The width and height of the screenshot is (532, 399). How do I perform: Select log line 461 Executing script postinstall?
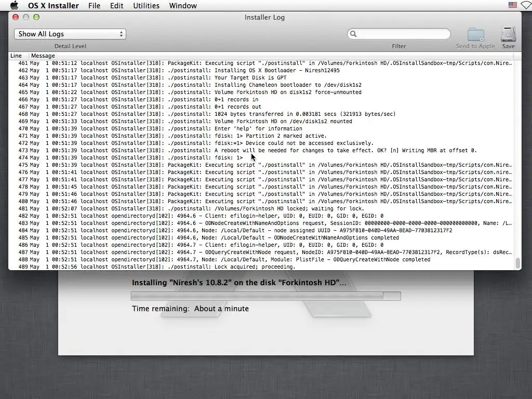click(261, 63)
